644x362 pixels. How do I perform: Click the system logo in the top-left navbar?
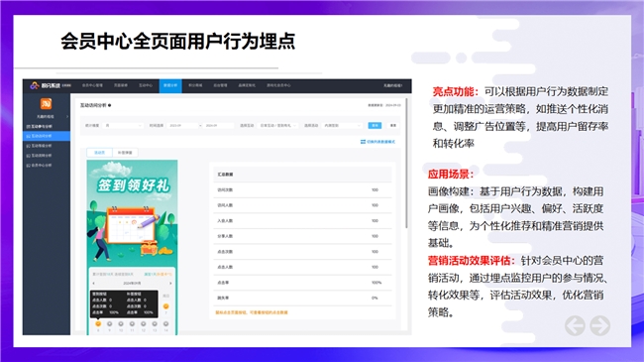(x=35, y=85)
